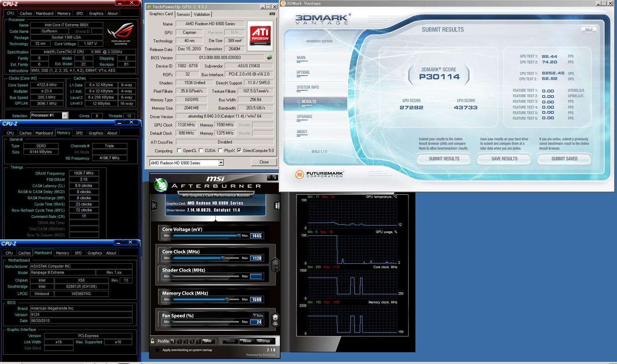Click the Afterburner Apply button

[x=230, y=341]
